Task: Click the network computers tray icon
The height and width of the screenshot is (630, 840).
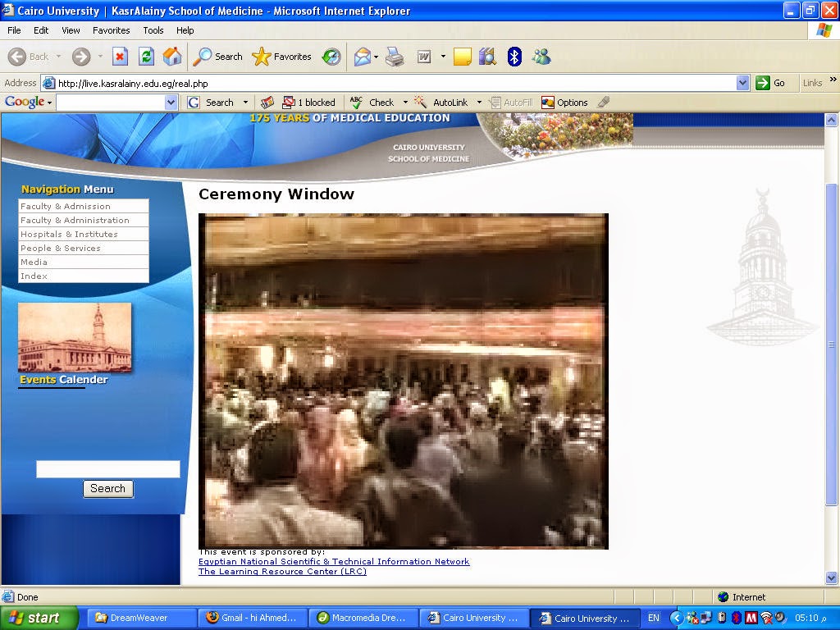Action: 705,618
